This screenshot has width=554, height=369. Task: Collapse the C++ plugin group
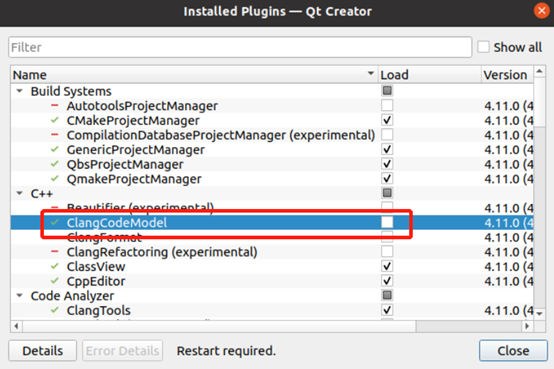[20, 193]
